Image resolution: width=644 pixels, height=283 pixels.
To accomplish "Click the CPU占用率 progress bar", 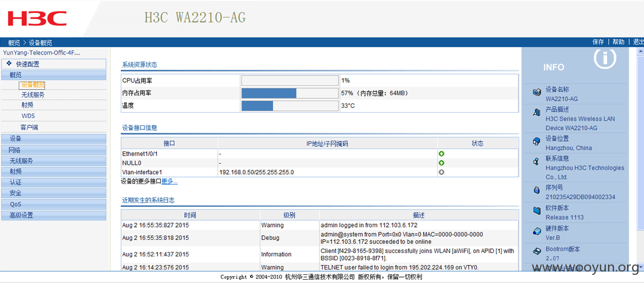I will [289, 81].
